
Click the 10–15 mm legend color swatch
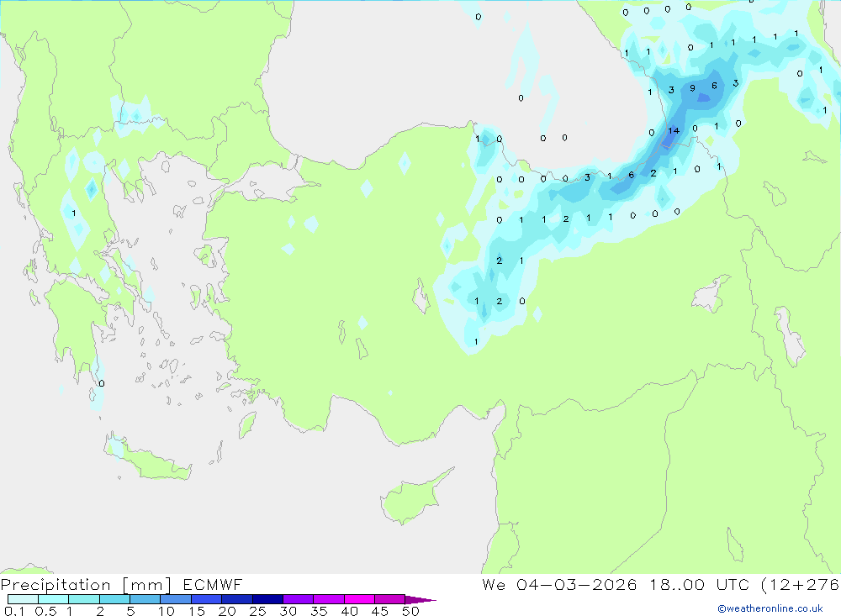click(176, 599)
